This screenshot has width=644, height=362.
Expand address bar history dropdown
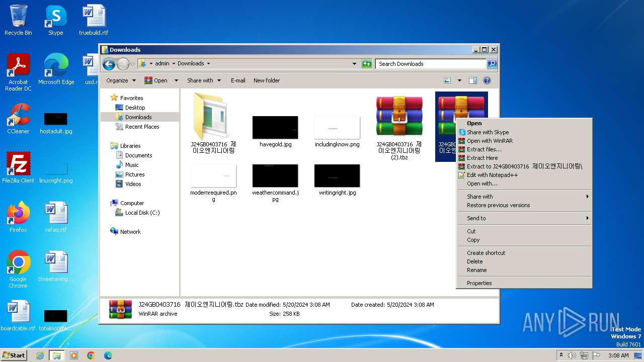(x=354, y=64)
